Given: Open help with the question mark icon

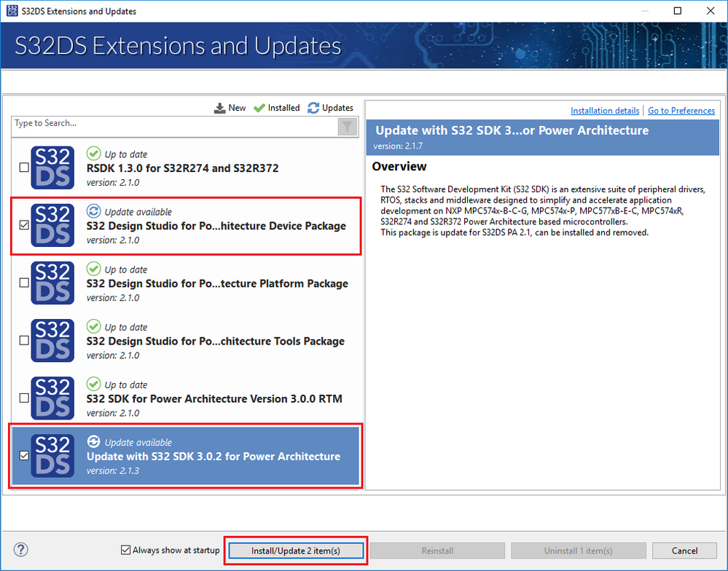Looking at the screenshot, I should [21, 550].
